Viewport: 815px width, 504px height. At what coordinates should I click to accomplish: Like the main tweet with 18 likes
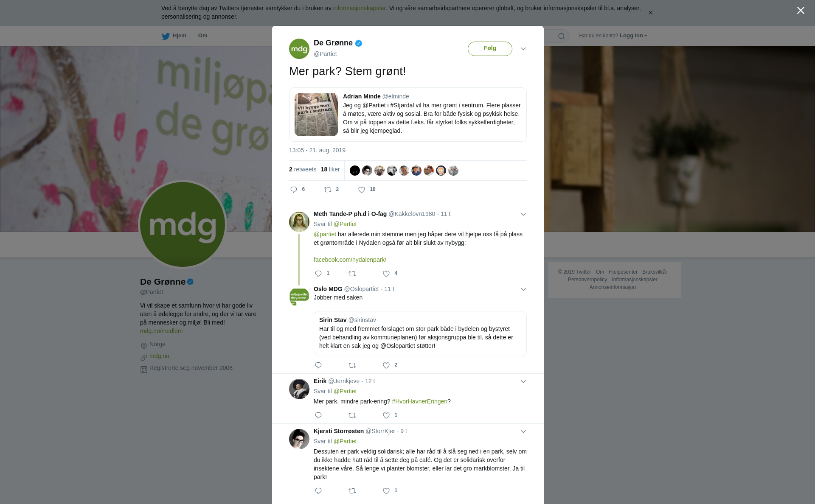pos(362,190)
